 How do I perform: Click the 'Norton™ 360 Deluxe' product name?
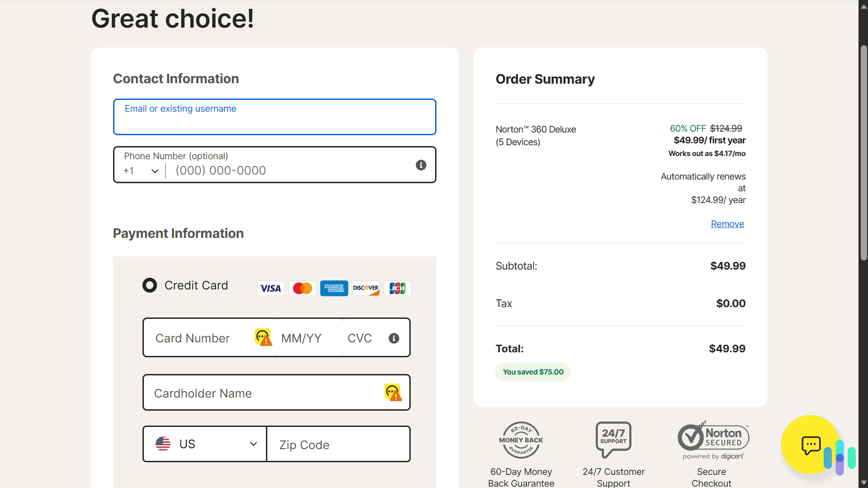(x=536, y=129)
